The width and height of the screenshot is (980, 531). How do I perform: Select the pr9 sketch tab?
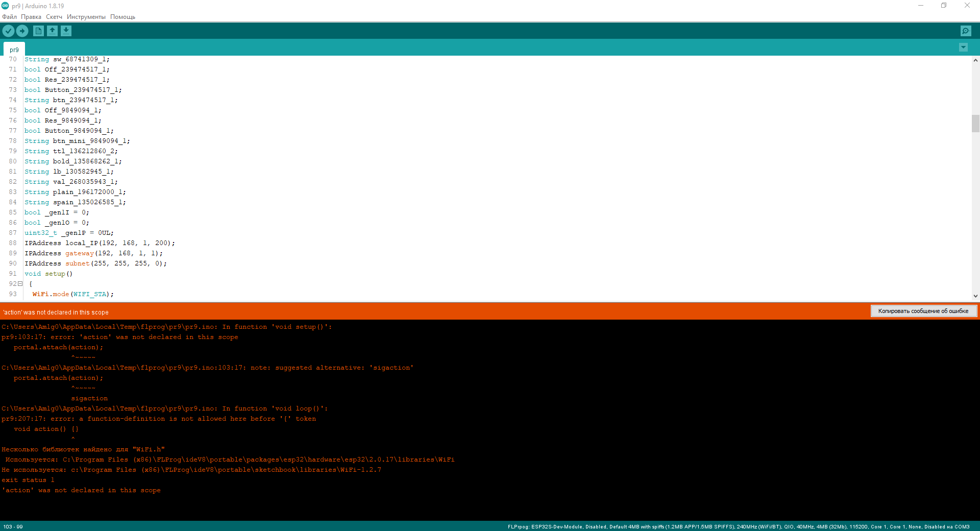tap(14, 50)
